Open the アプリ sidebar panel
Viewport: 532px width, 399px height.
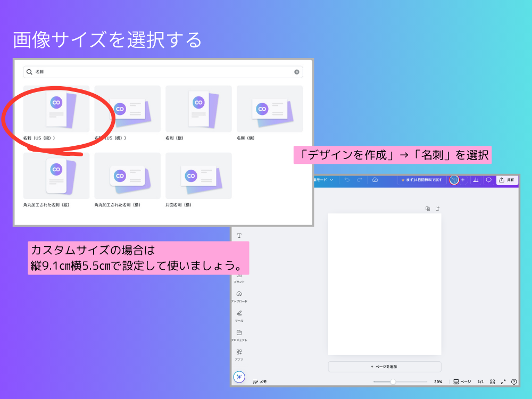click(x=239, y=352)
